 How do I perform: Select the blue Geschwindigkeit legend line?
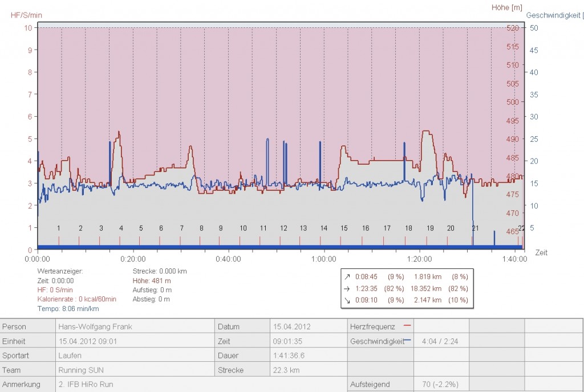click(x=407, y=340)
